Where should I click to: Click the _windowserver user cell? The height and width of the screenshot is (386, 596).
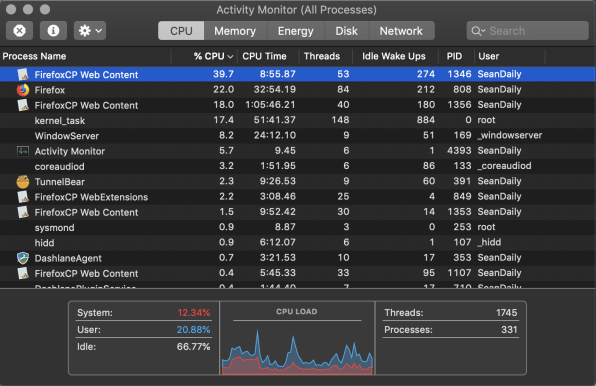[x=510, y=136]
